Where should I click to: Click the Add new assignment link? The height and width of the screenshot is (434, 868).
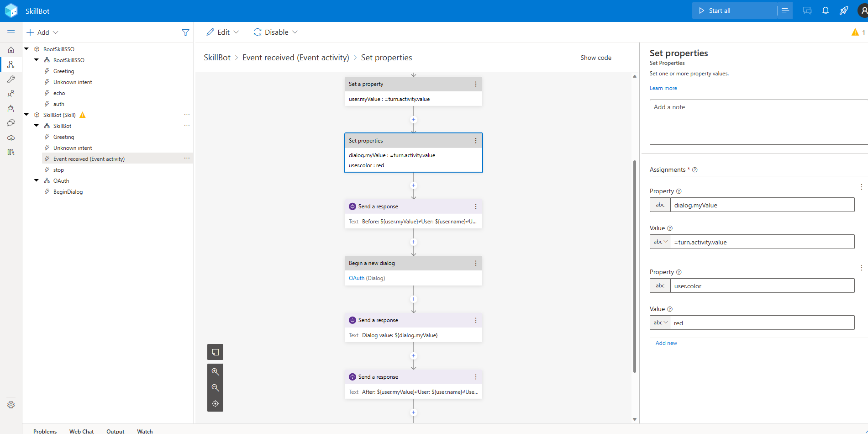[666, 343]
